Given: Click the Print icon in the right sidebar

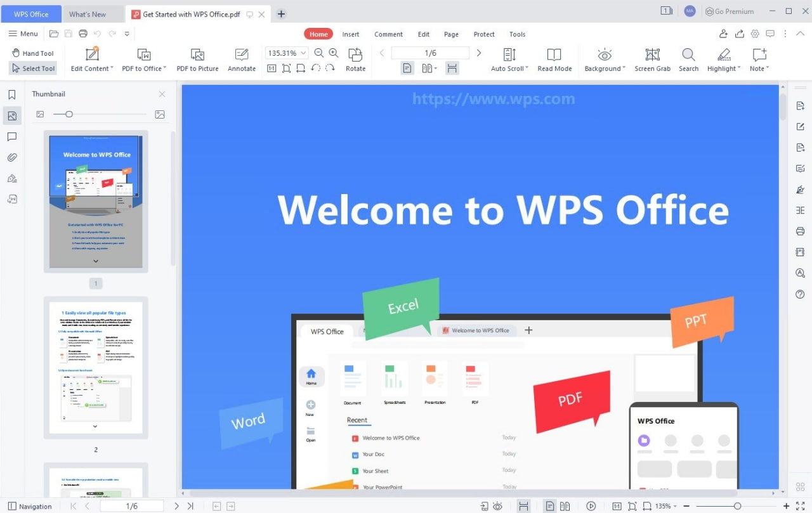Looking at the screenshot, I should (x=800, y=231).
